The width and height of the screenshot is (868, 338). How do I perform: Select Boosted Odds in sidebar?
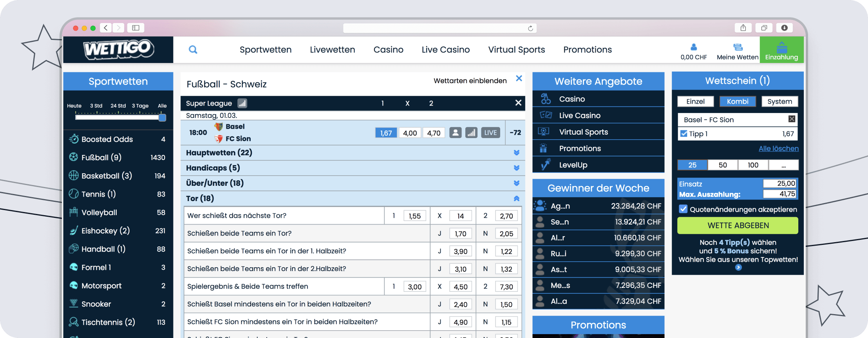tap(118, 139)
